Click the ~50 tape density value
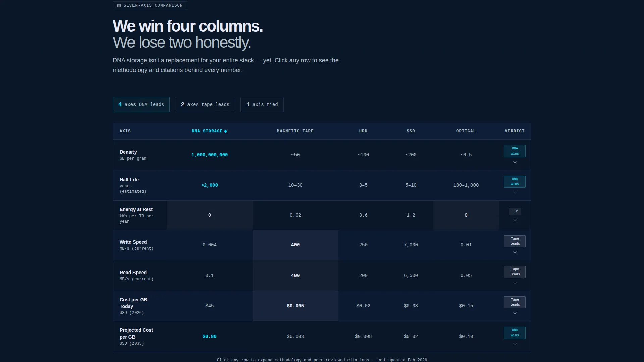 (296, 155)
